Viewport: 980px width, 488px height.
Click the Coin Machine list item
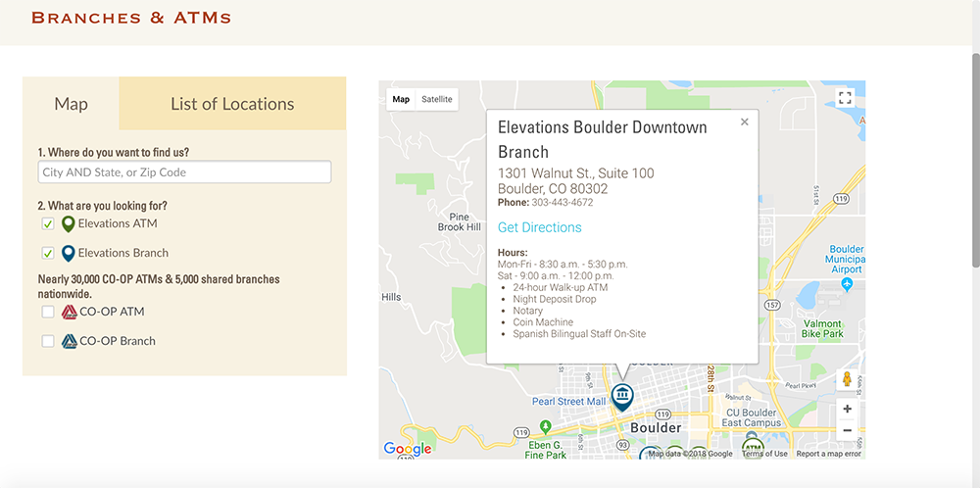[543, 322]
